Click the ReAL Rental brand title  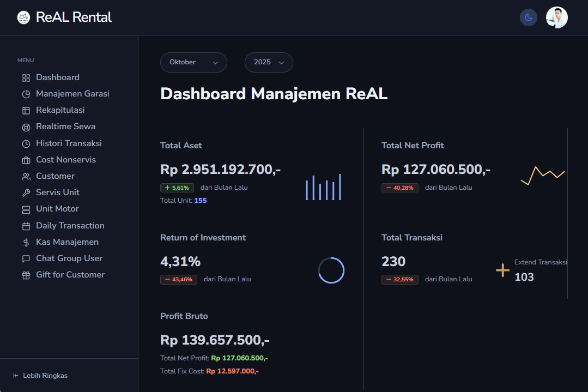coord(74,17)
